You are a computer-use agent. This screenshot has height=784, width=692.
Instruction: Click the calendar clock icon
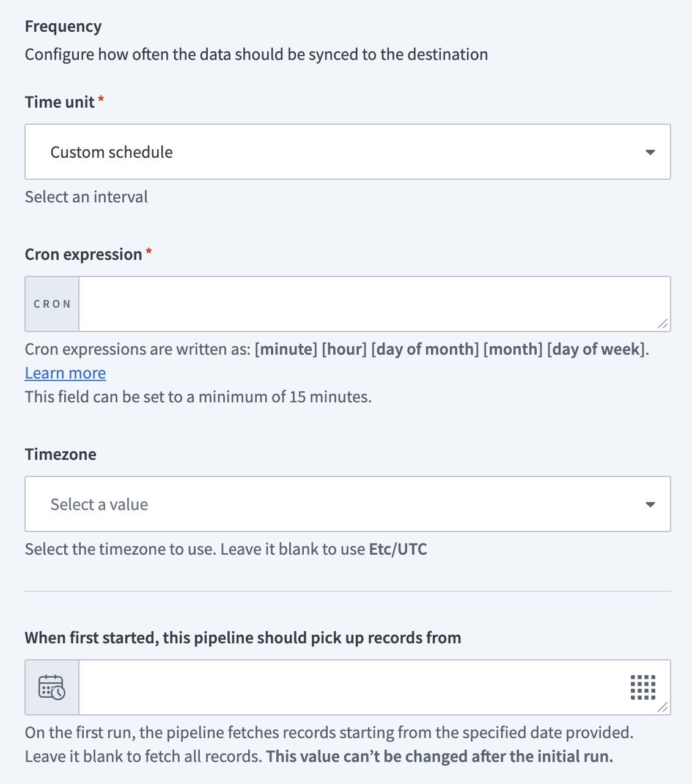pos(52,687)
